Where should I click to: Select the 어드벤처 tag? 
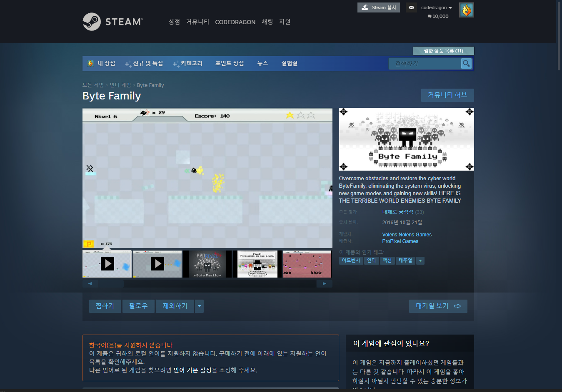(351, 261)
